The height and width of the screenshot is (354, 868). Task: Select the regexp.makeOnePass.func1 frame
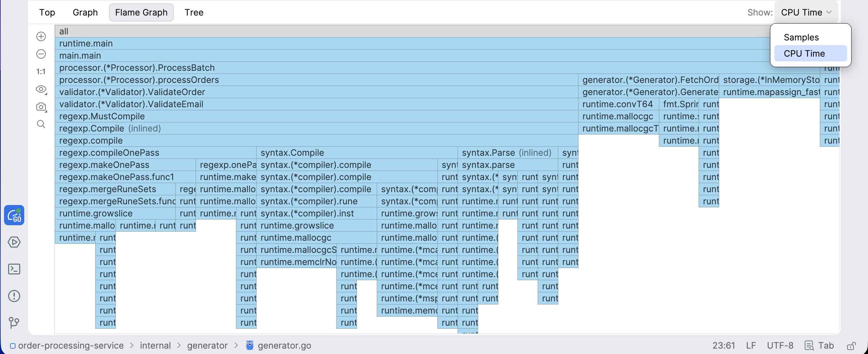pos(125,177)
